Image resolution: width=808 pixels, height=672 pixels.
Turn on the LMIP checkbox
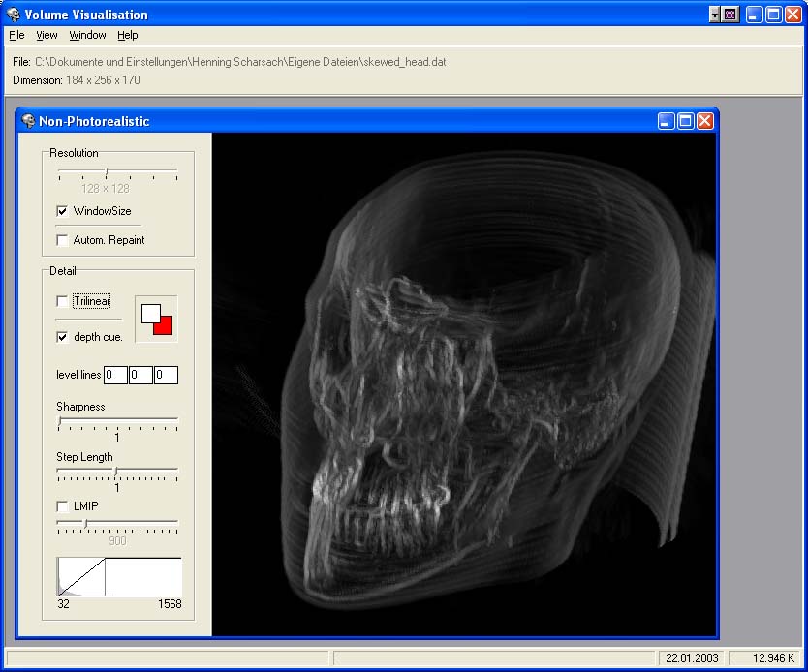pyautogui.click(x=63, y=506)
